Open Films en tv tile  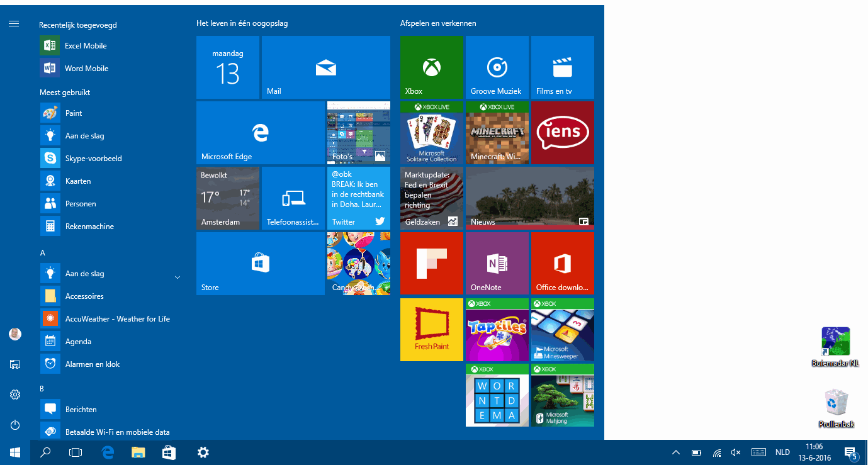563,67
